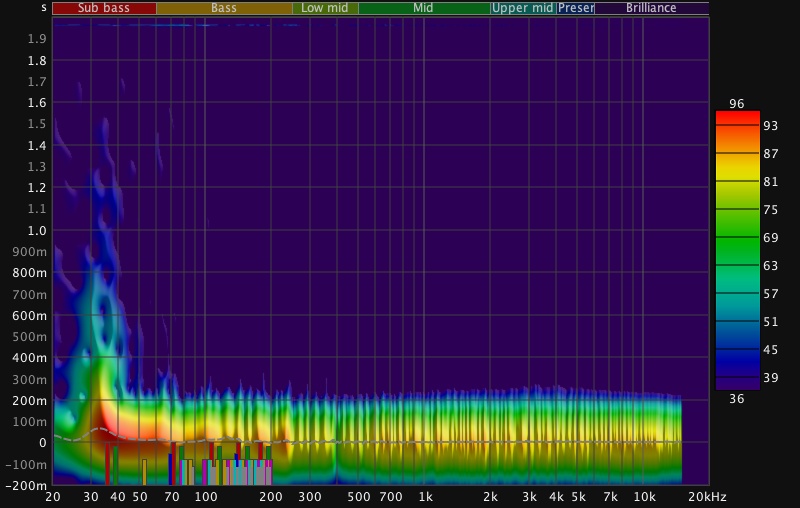Image resolution: width=800 pixels, height=508 pixels.
Task: Click the tall red mode bar near 35 Hz
Action: 108,464
